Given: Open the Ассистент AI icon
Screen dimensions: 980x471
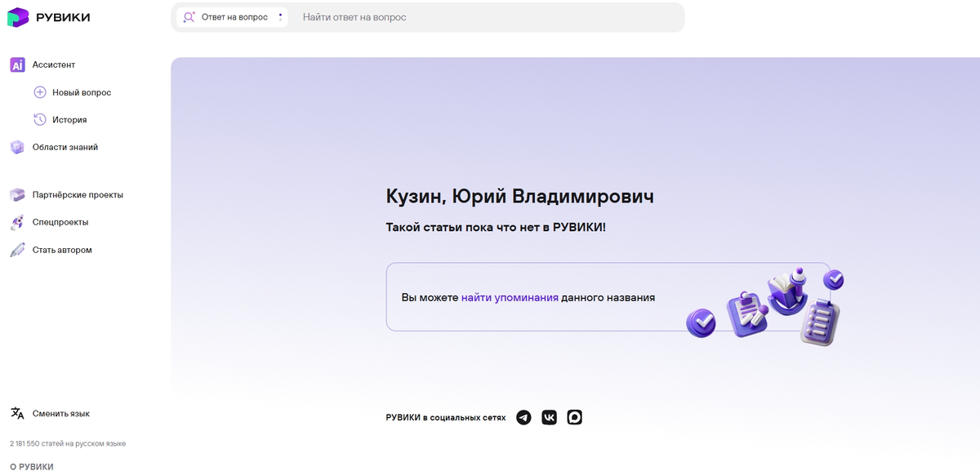Looking at the screenshot, I should [x=17, y=64].
